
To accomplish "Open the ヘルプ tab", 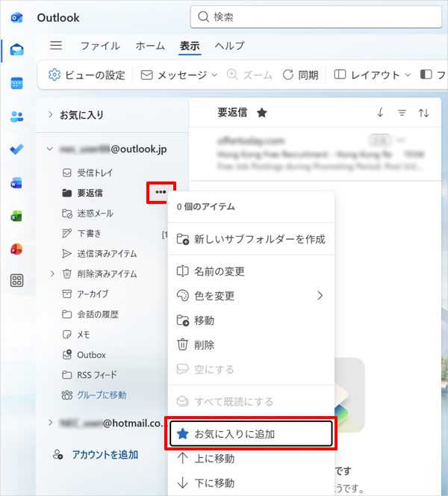I will click(229, 46).
